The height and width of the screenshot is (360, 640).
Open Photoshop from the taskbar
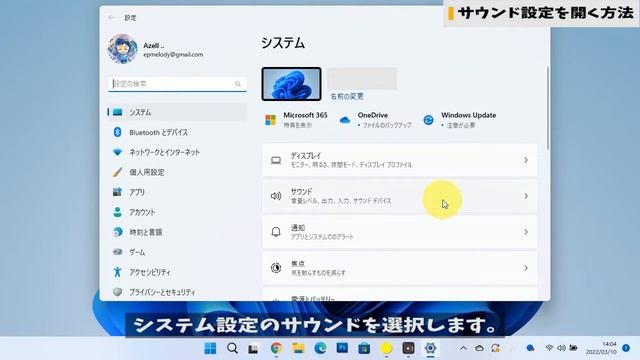tap(342, 348)
